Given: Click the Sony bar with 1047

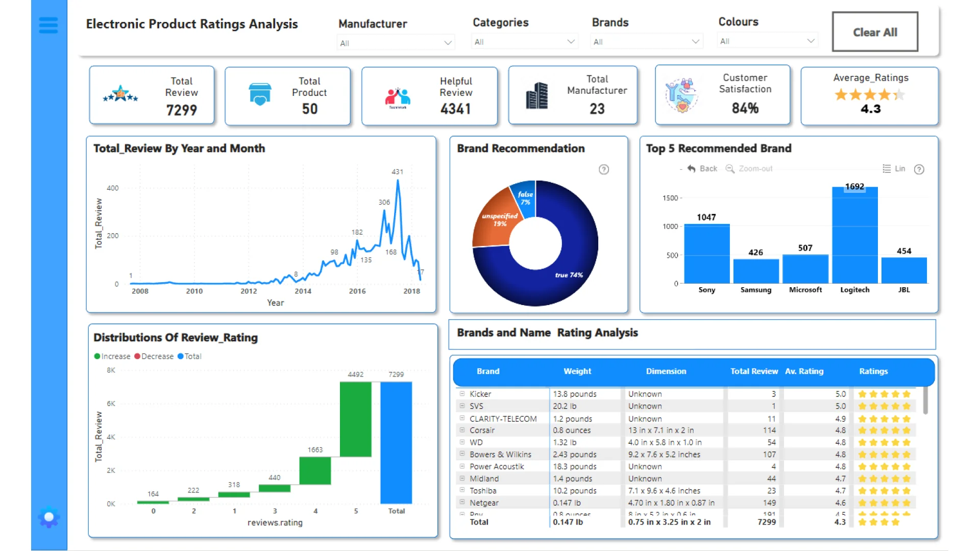Looking at the screenshot, I should tap(707, 254).
